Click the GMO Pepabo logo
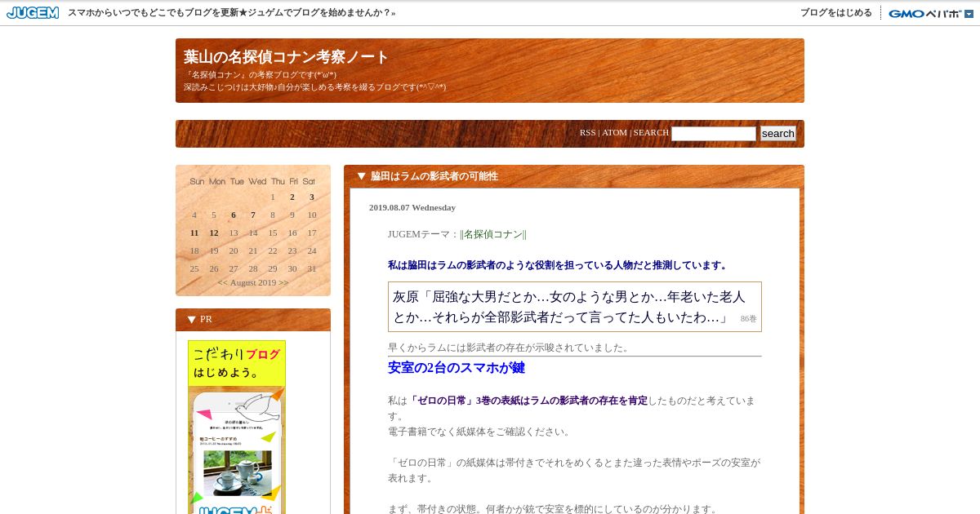 point(924,13)
